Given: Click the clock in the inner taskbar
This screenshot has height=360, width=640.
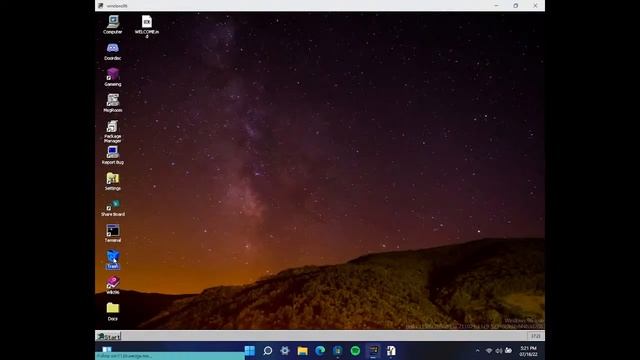Looking at the screenshot, I should [x=536, y=336].
